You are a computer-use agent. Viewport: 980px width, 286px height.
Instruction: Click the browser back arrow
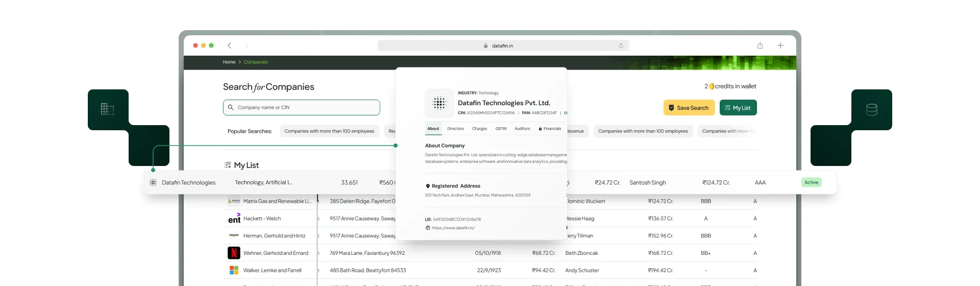pyautogui.click(x=229, y=45)
